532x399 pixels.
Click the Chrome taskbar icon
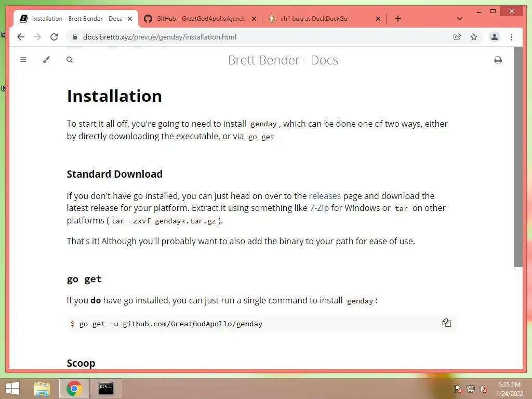pos(74,389)
